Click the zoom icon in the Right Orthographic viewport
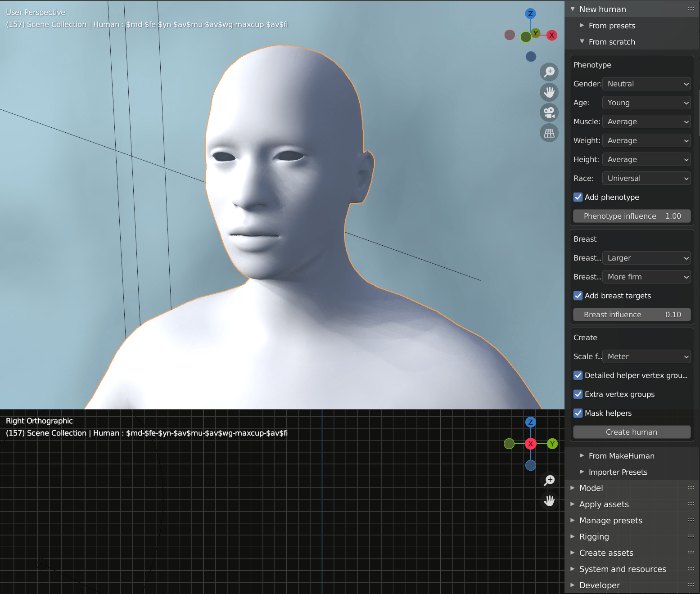 pyautogui.click(x=549, y=480)
